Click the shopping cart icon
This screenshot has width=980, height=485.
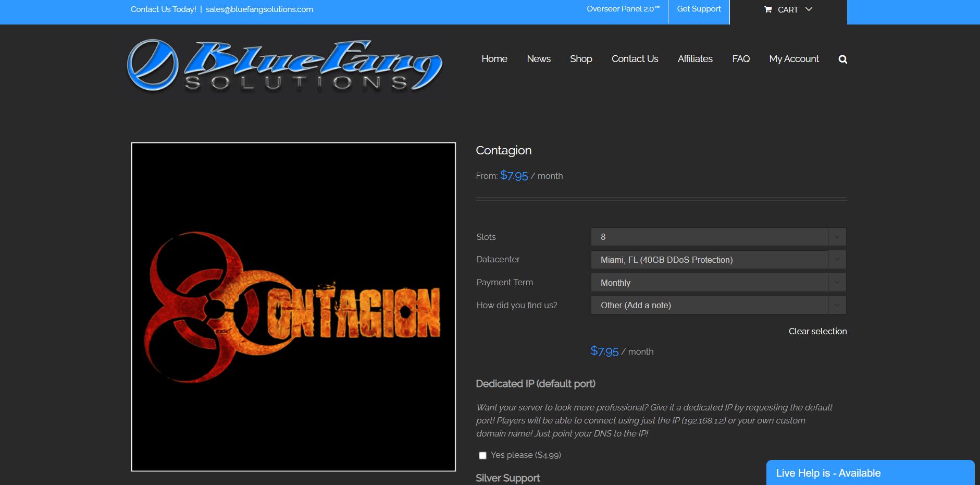(768, 9)
